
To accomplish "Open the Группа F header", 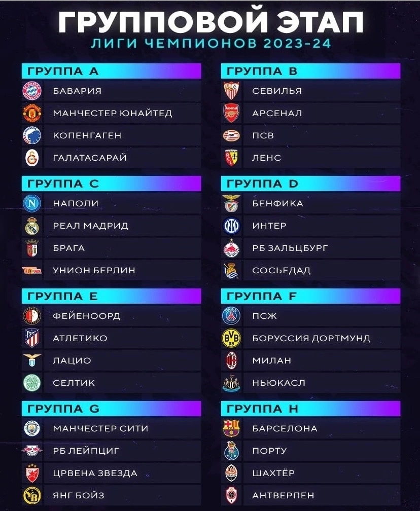I will (310, 296).
